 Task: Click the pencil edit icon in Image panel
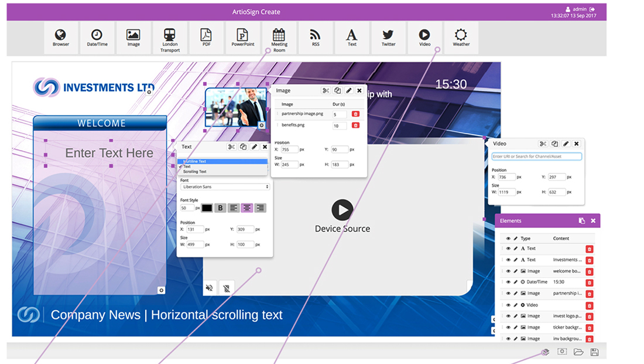[x=348, y=90]
